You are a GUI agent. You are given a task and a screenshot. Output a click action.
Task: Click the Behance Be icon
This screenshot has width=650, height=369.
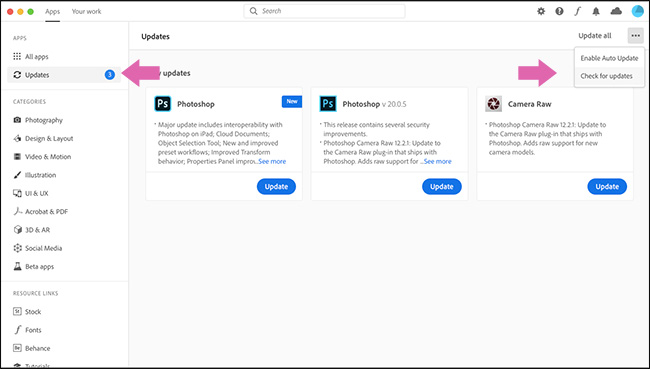(x=17, y=348)
